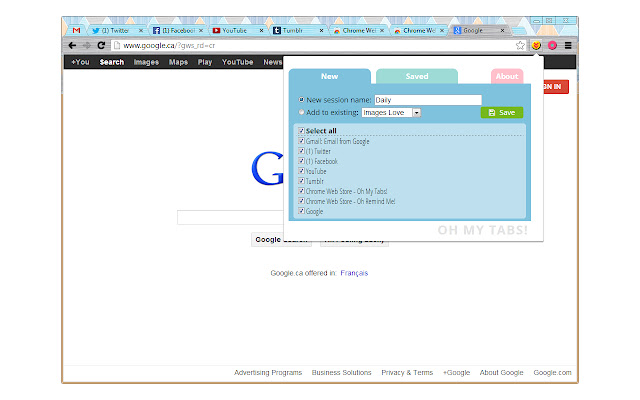
Task: Click the Google search input box
Action: click(x=231, y=218)
